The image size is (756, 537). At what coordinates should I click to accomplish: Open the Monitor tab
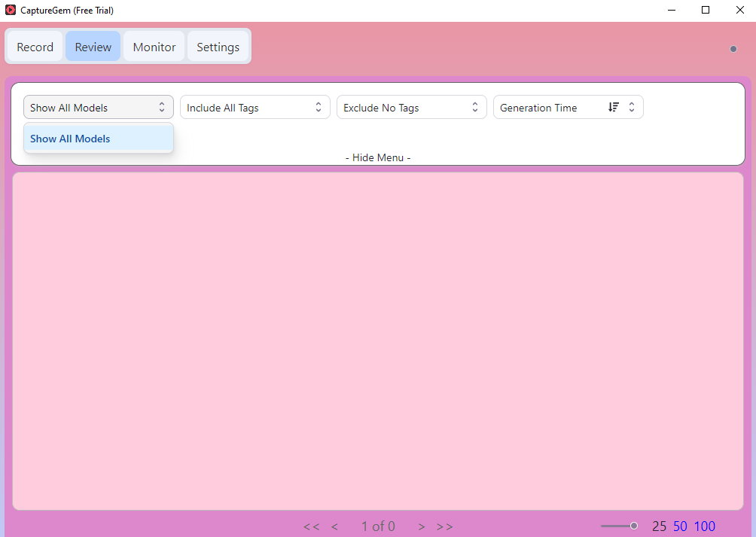[x=154, y=47]
